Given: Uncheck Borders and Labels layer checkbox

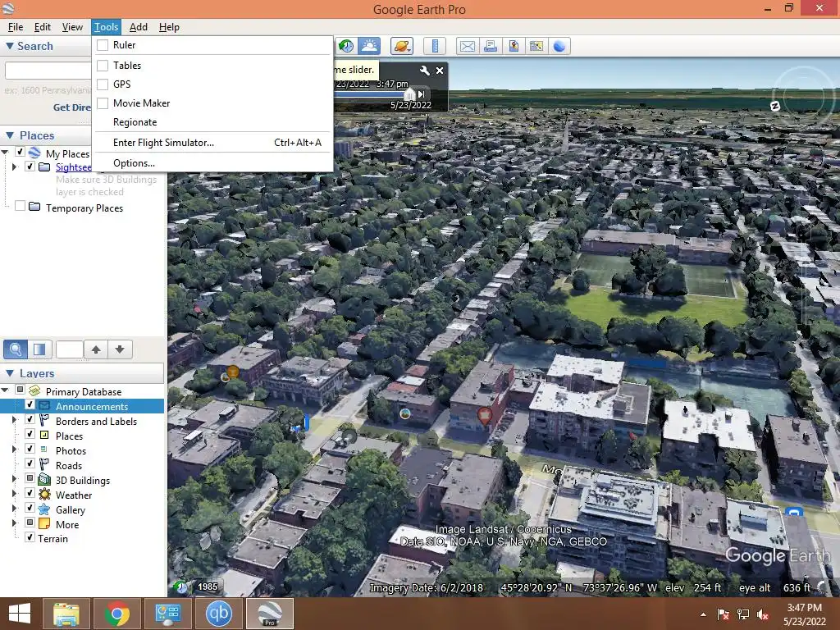Looking at the screenshot, I should [30, 419].
